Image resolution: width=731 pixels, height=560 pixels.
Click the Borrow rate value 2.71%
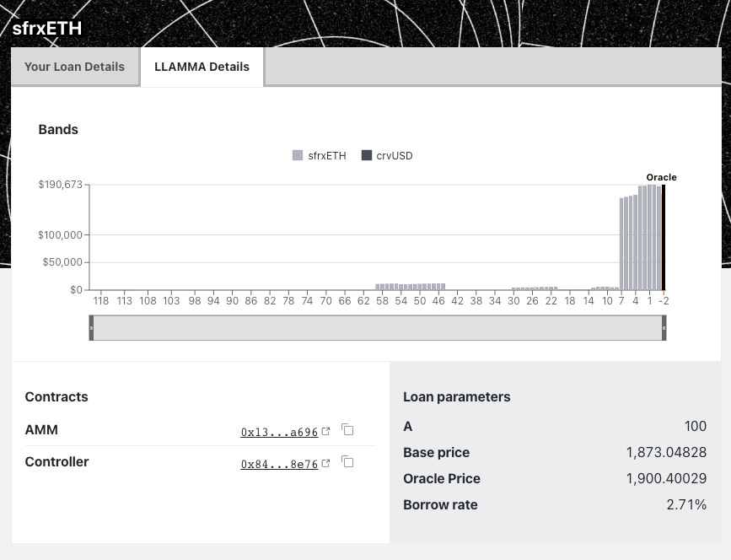pos(686,504)
